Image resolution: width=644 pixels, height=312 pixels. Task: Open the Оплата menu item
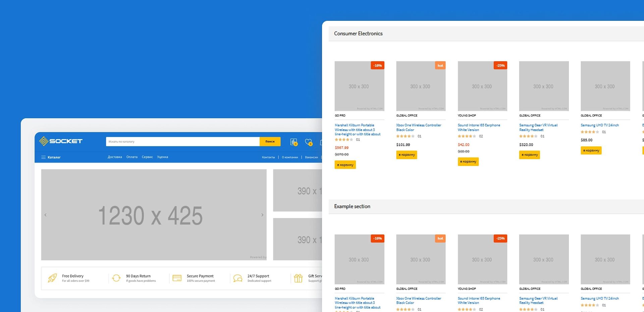132,157
